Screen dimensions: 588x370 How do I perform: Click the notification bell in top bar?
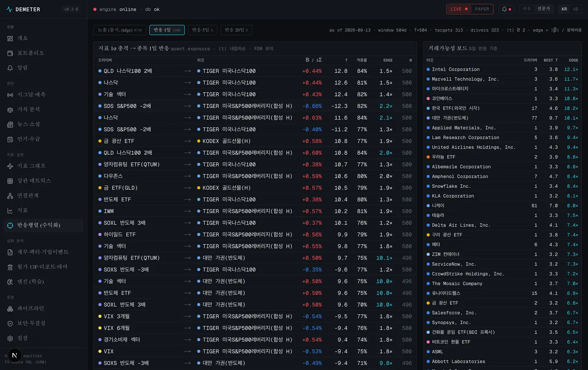[x=507, y=9]
